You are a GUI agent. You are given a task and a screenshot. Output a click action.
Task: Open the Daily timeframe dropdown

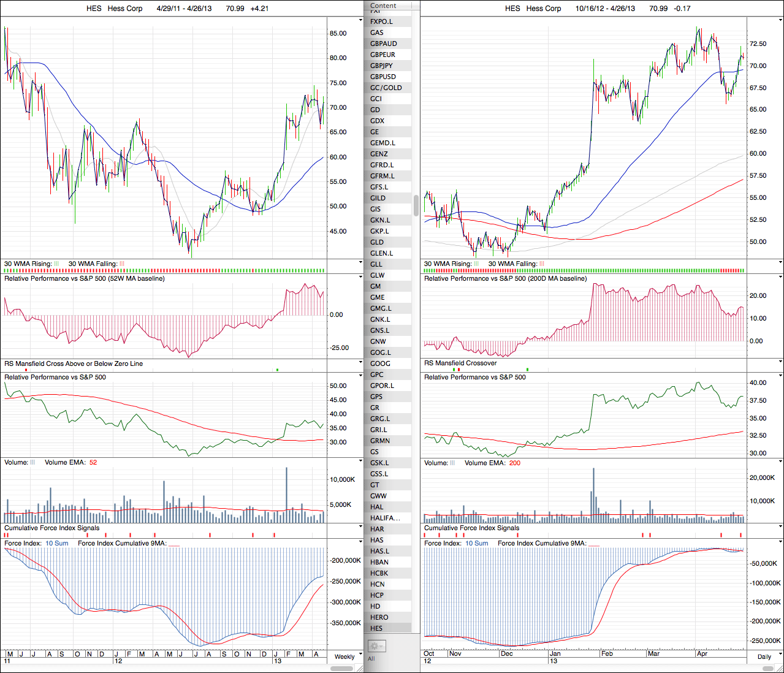764,656
